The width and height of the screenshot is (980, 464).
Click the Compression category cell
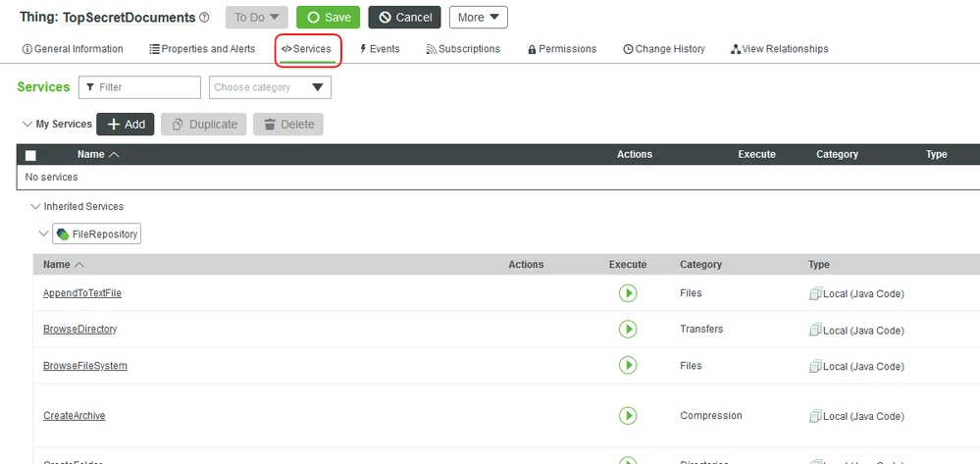711,415
